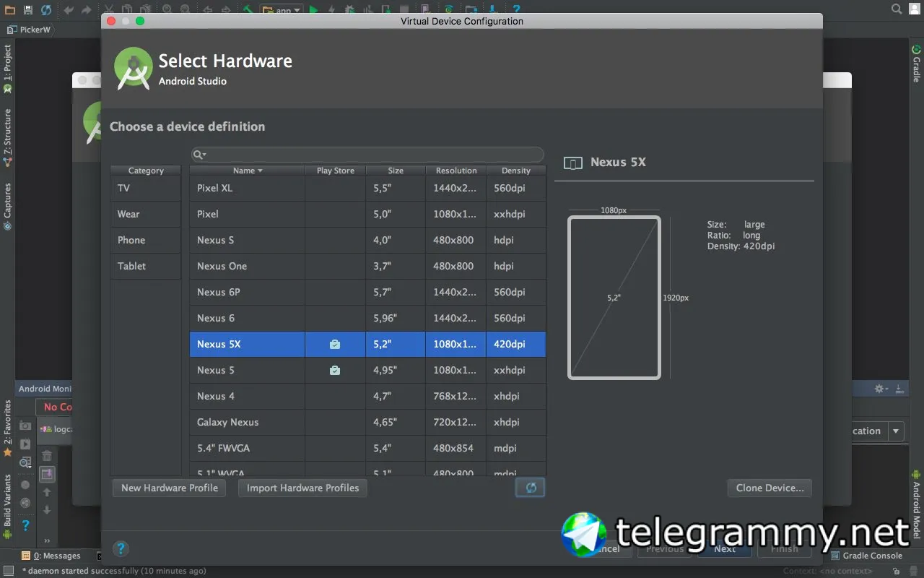Click the clear logcat trash icon
The width and height of the screenshot is (924, 578).
tap(47, 455)
